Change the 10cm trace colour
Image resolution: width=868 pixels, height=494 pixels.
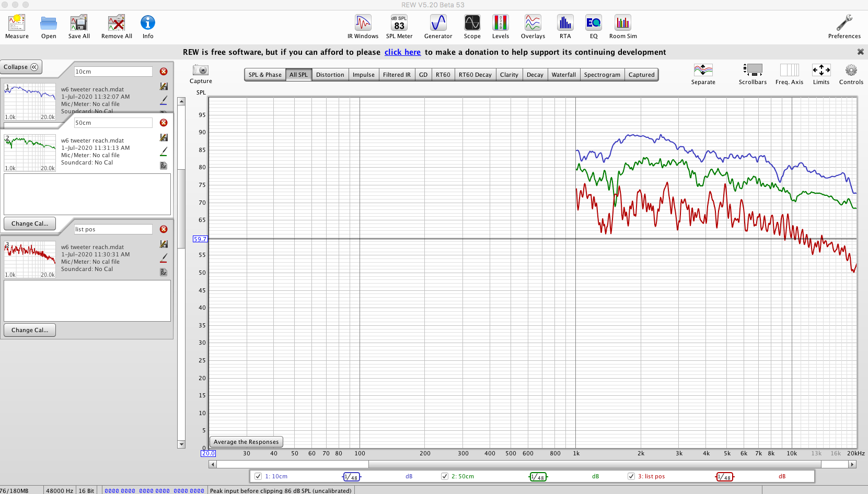[164, 100]
